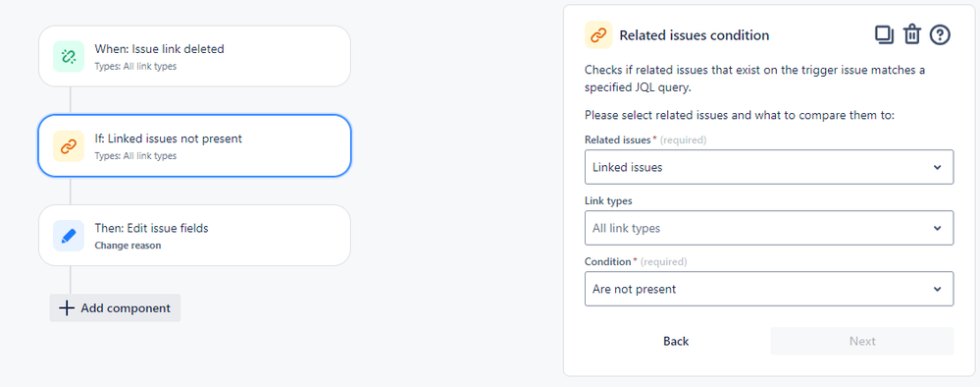Click the green broken-link trigger icon

69,57
